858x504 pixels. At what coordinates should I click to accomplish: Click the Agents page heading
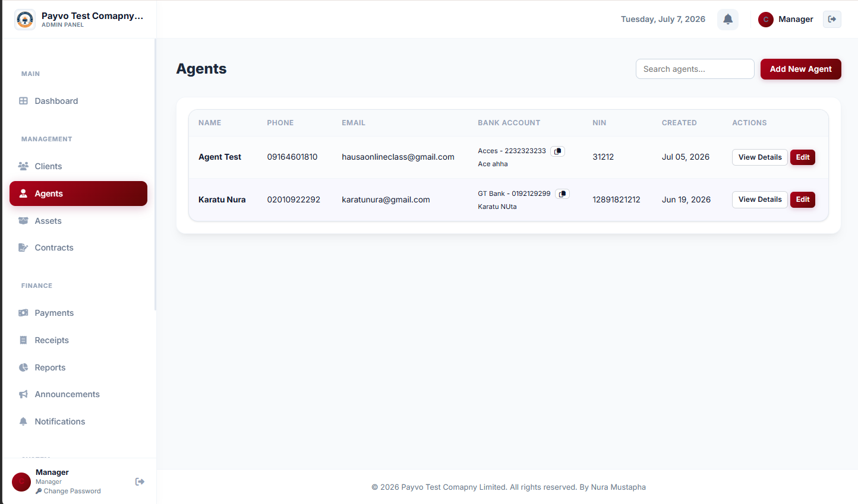coord(201,69)
